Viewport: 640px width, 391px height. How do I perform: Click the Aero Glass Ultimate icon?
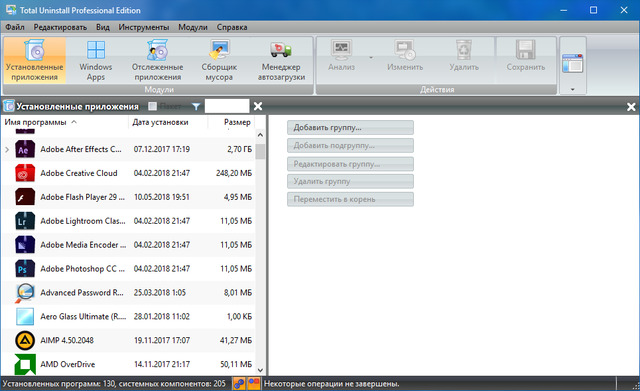click(x=25, y=316)
